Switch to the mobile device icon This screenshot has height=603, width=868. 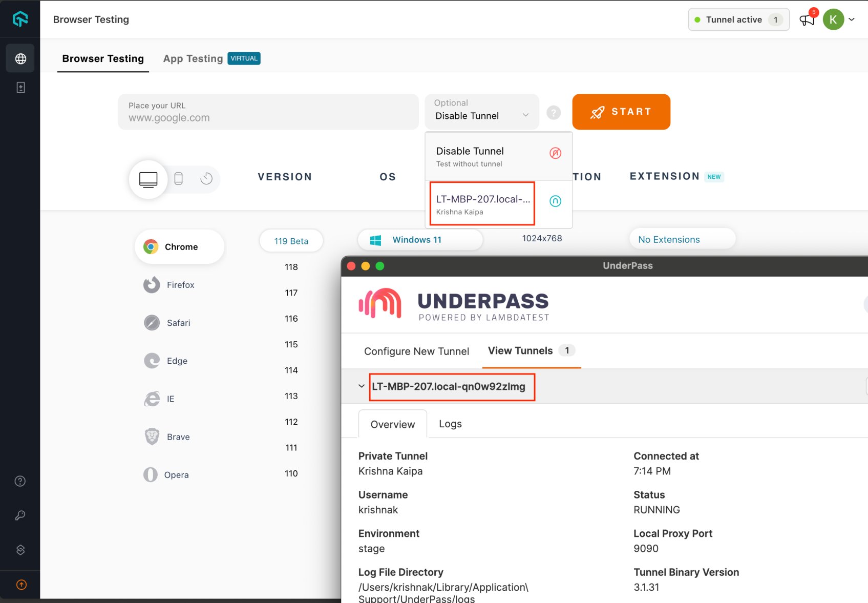(x=179, y=179)
